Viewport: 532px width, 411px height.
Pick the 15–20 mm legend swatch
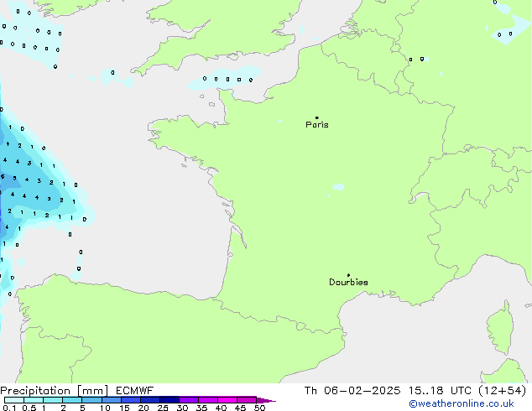[130, 400]
